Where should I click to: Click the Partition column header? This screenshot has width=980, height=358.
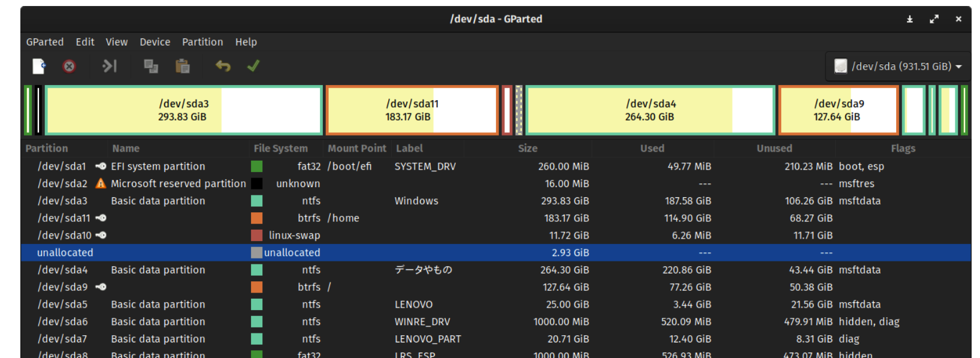(47, 148)
